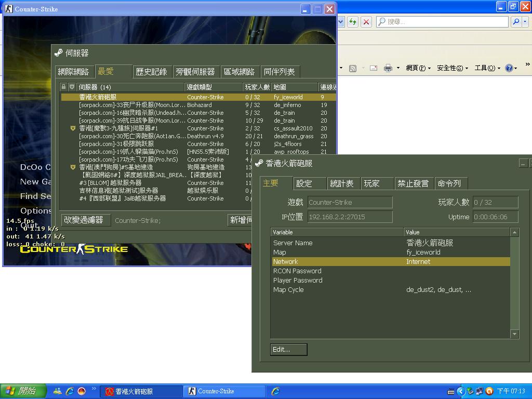Select the 香港[魔獸3-九種族]伺服器#1 server row

[118, 128]
